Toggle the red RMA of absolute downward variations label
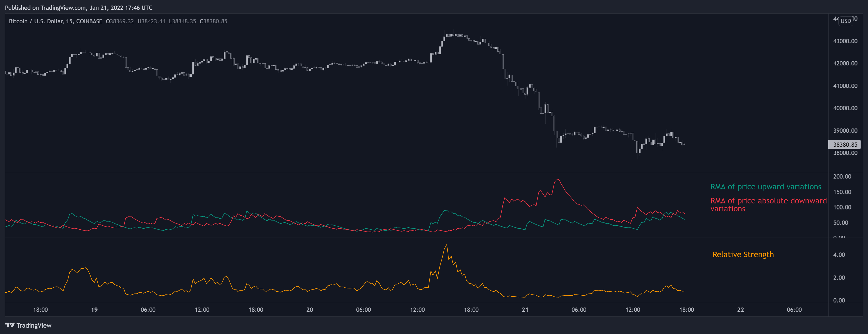868x334 pixels. coord(768,204)
